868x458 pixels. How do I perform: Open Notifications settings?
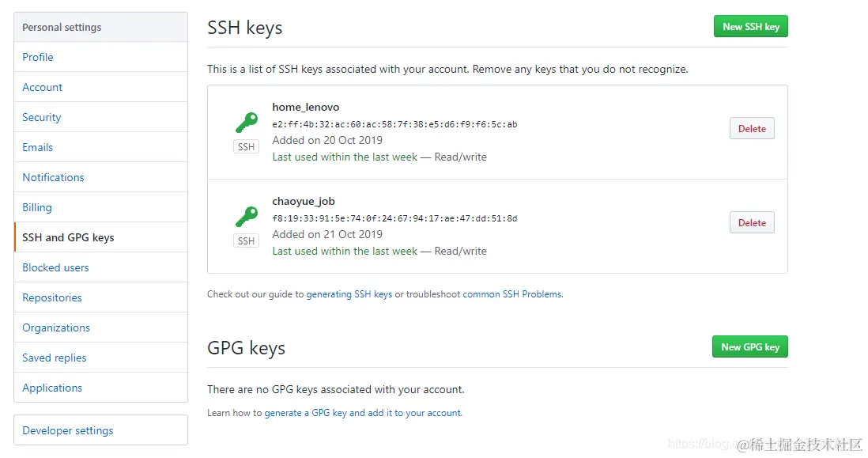coord(53,177)
